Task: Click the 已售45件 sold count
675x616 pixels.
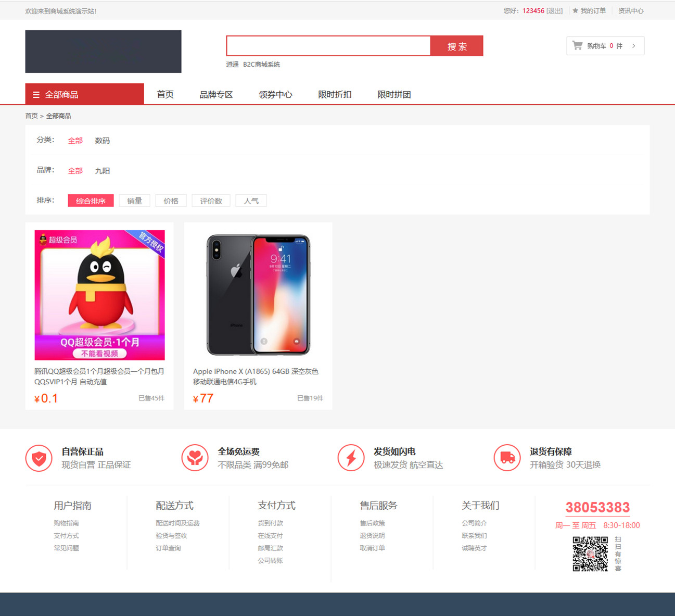Action: [x=151, y=398]
